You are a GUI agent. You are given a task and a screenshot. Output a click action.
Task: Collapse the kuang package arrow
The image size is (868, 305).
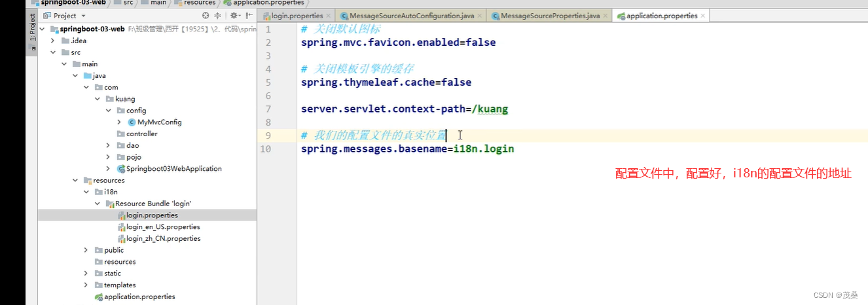98,99
